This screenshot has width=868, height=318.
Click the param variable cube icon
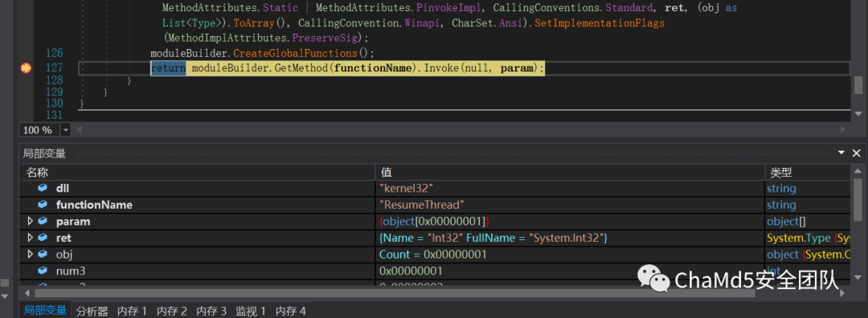pyautogui.click(x=43, y=221)
